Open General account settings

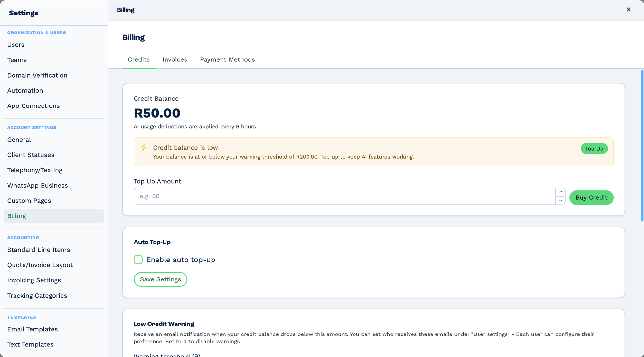coord(54,140)
